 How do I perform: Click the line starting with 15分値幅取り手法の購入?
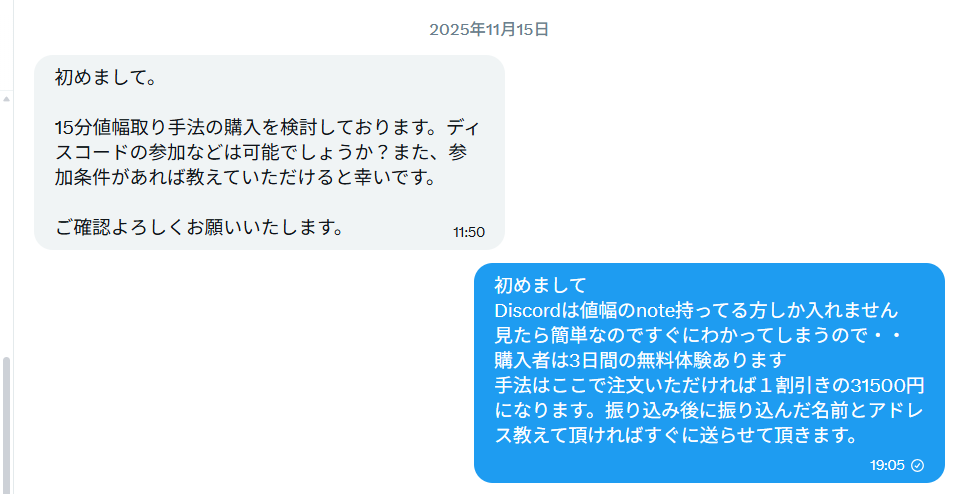click(x=267, y=128)
